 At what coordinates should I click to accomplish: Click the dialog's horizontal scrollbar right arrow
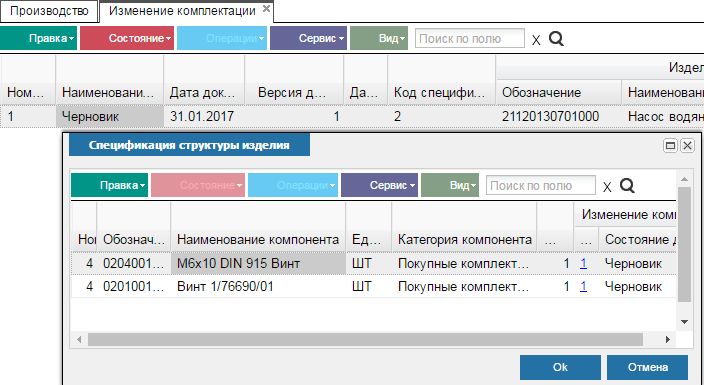[x=668, y=340]
